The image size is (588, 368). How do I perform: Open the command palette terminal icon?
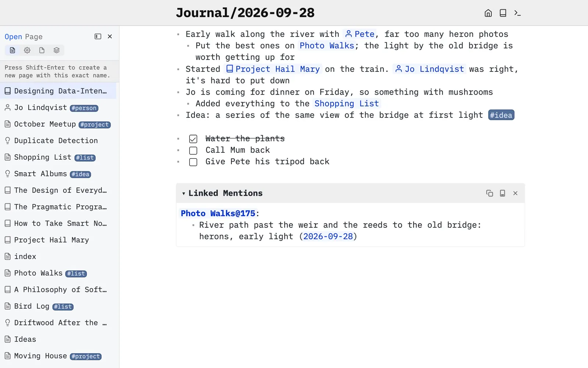click(x=517, y=13)
